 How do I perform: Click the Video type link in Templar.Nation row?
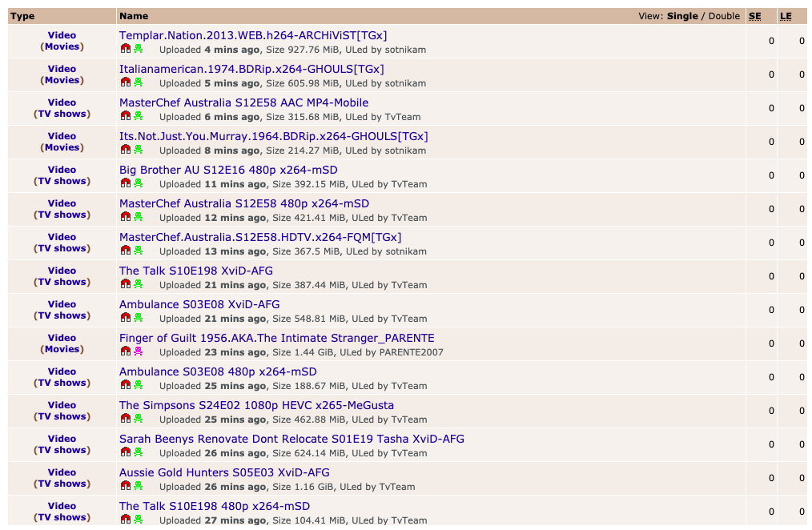[x=62, y=35]
